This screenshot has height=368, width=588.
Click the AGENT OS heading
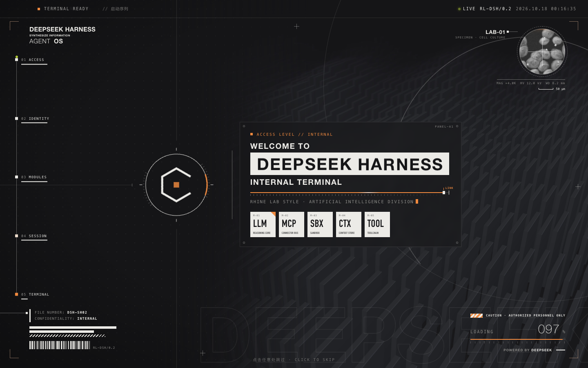pyautogui.click(x=46, y=41)
